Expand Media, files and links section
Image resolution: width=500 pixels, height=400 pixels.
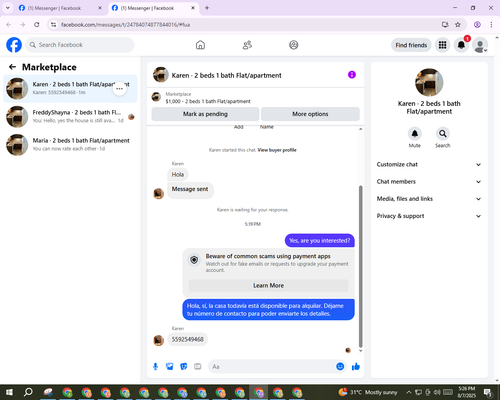point(429,199)
